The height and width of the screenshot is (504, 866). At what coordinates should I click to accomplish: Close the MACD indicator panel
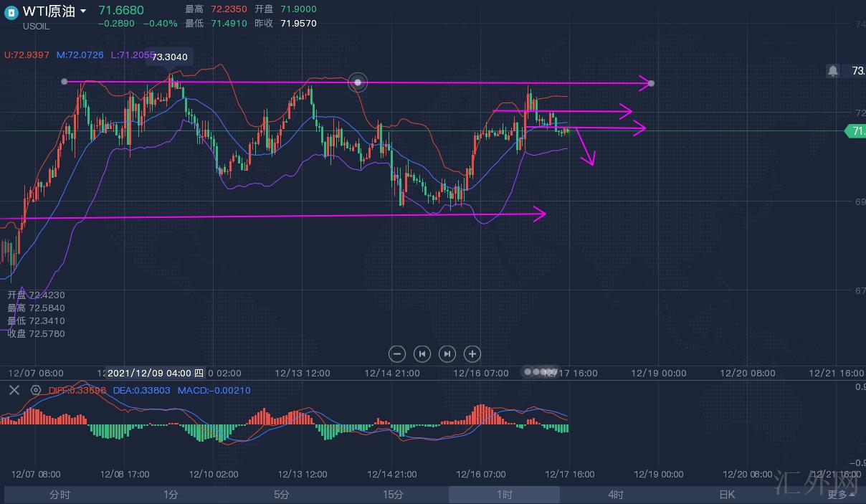[x=14, y=390]
